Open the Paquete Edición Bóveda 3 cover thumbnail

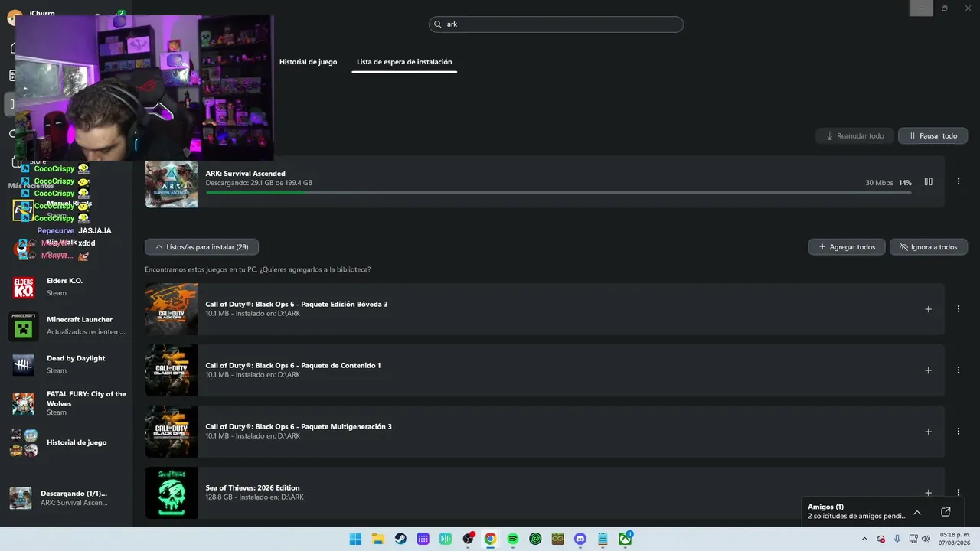tap(171, 309)
